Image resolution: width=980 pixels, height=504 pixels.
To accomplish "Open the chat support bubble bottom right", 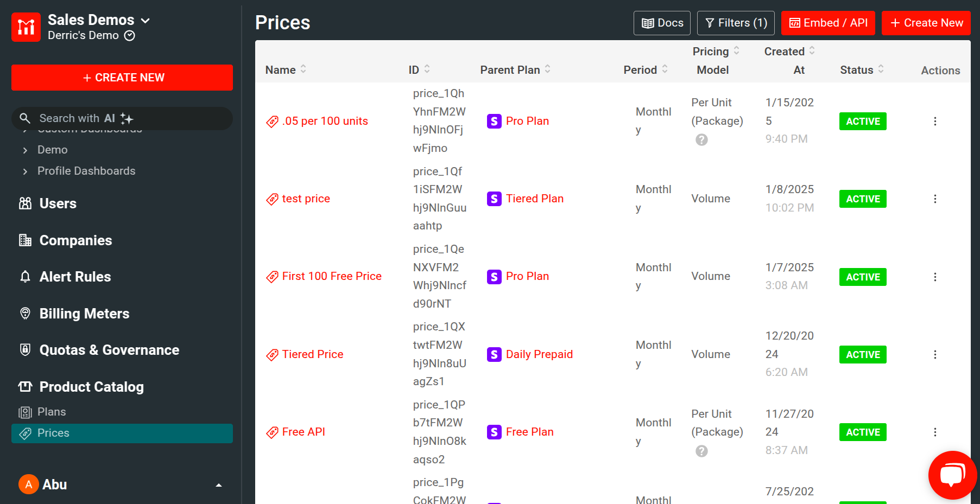I will pos(953,475).
